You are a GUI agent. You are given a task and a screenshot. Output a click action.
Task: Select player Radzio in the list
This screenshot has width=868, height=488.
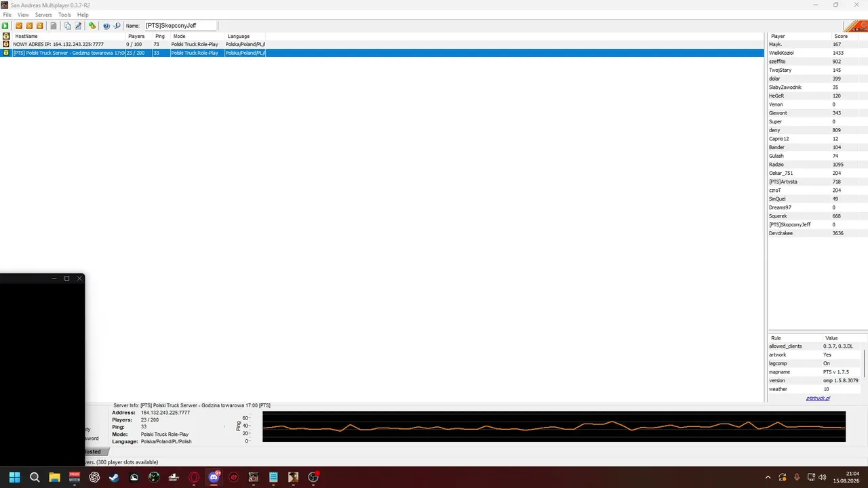tap(817, 165)
